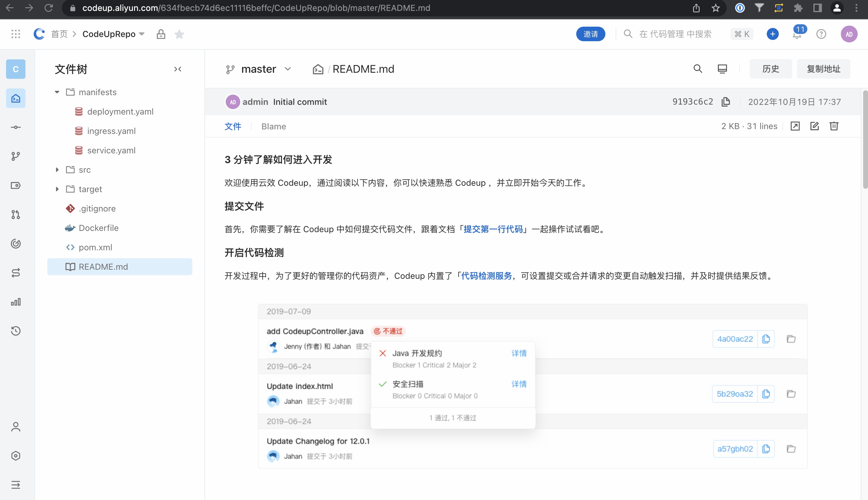Click the Codeup logo icon

(39, 34)
